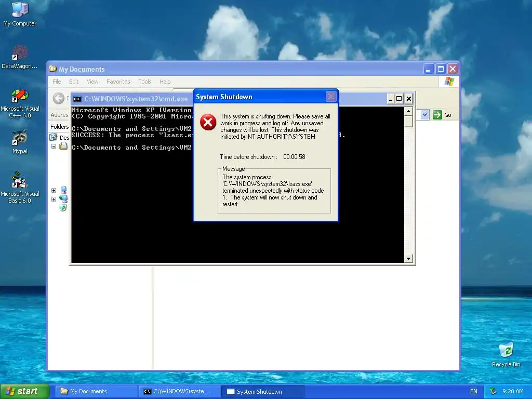Open the Recycle Bin on desktop
Viewport: 532px width, 399px height.
click(x=506, y=354)
